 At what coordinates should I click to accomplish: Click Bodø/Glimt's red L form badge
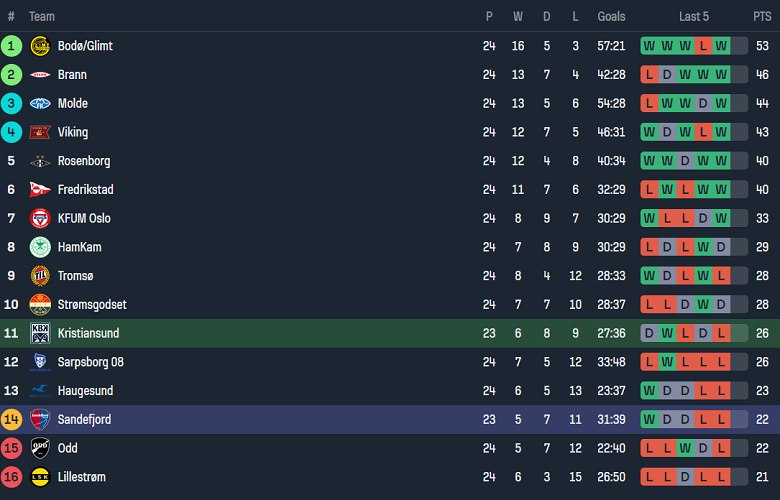pyautogui.click(x=703, y=46)
